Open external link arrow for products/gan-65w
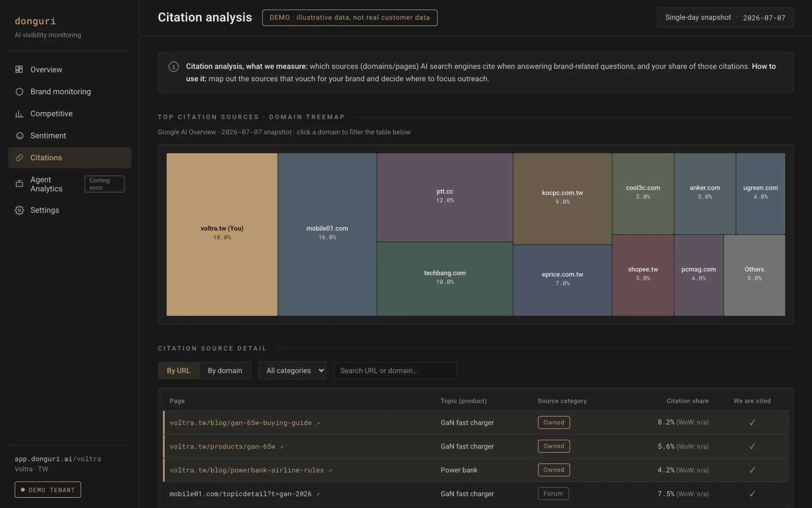 coord(281,447)
